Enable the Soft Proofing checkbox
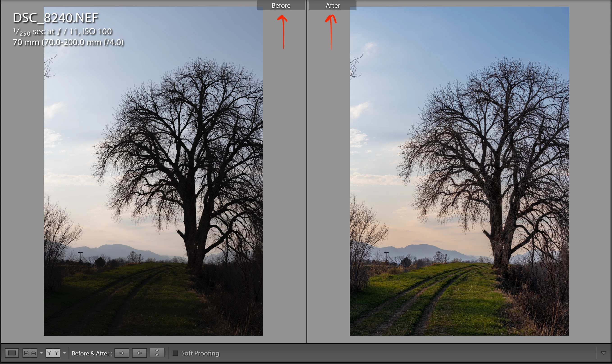The width and height of the screenshot is (612, 364). 175,353
